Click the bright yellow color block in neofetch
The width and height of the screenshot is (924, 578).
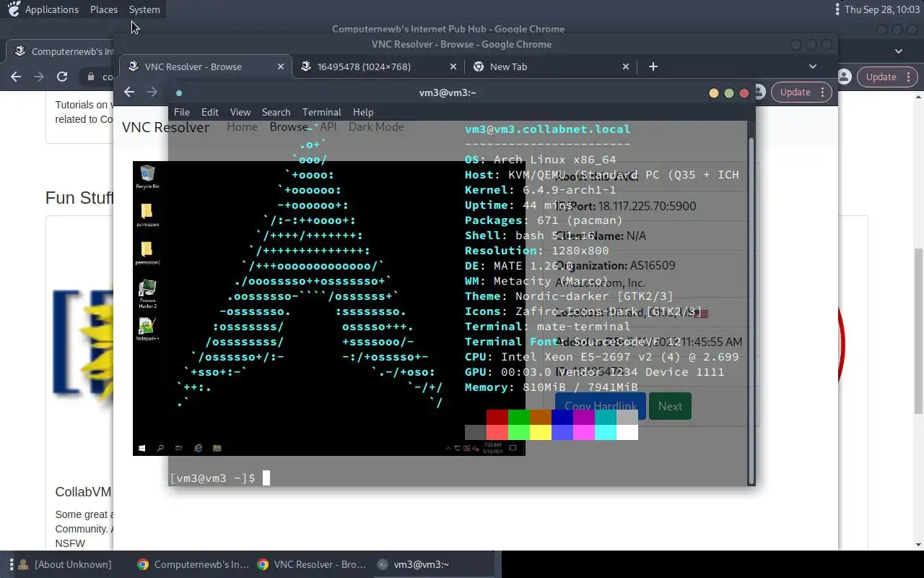point(541,432)
